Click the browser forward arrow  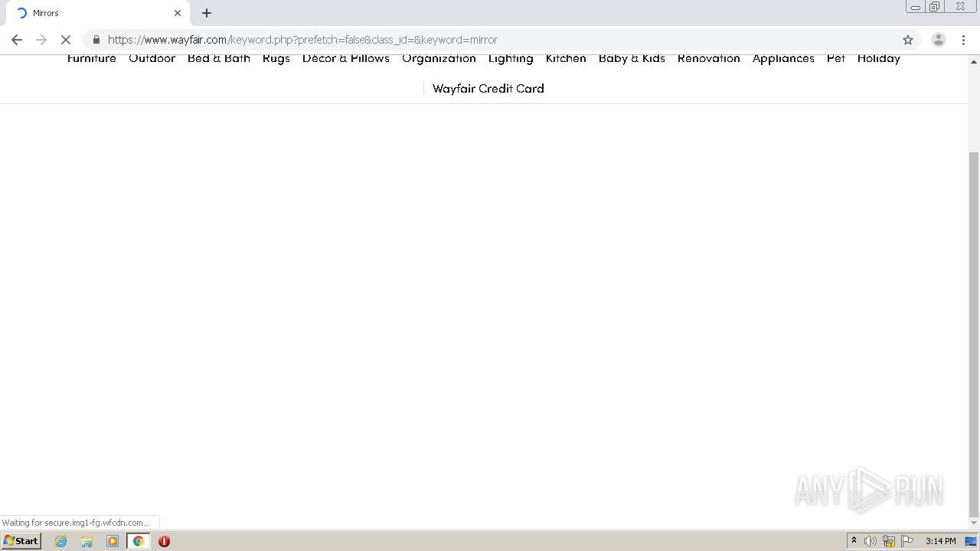(x=41, y=40)
